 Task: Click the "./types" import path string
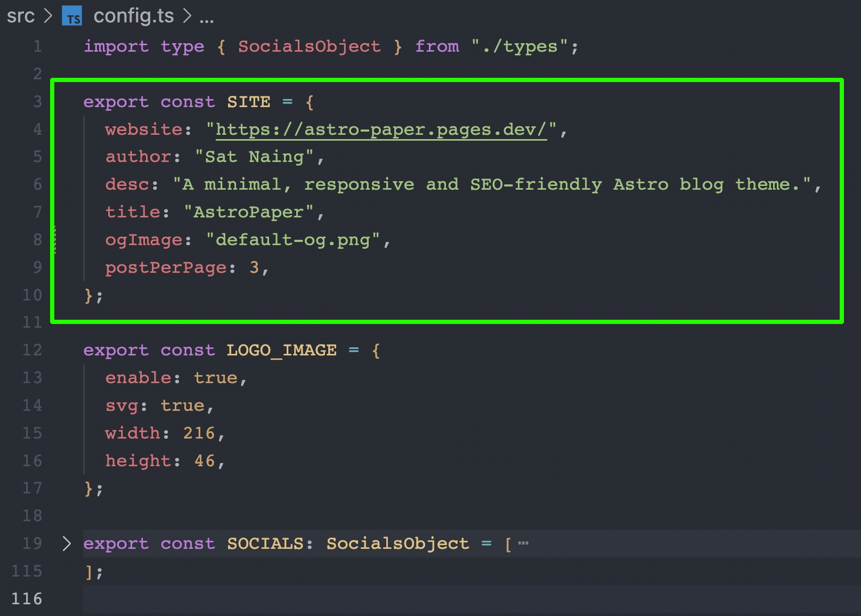point(519,46)
